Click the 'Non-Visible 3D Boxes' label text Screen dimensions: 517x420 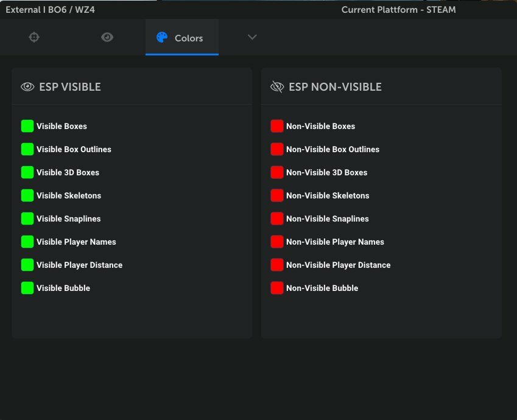(327, 172)
